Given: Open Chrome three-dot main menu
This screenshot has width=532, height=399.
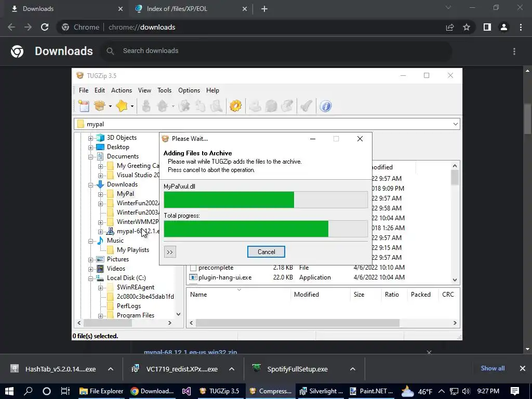Looking at the screenshot, I should pyautogui.click(x=521, y=27).
